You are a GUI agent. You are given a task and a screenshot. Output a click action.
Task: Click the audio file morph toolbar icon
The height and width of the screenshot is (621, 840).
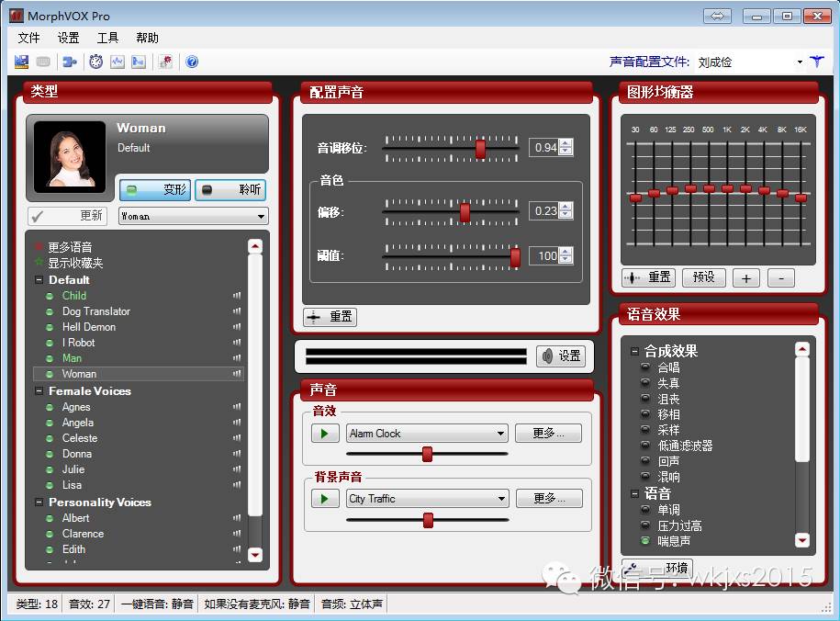139,62
